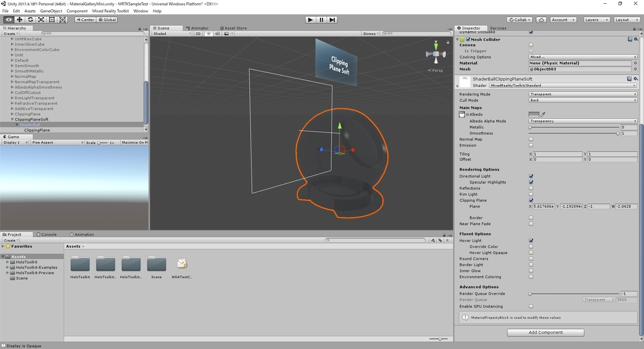The width and height of the screenshot is (644, 349).
Task: Collapse the ClippingPlaneSoft hierarchy item
Action: [12, 119]
